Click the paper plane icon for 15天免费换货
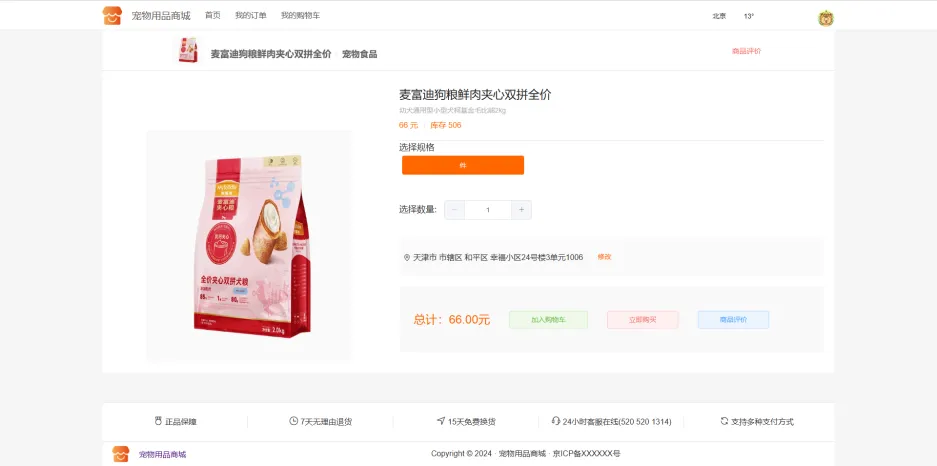This screenshot has width=937, height=466. 441,421
